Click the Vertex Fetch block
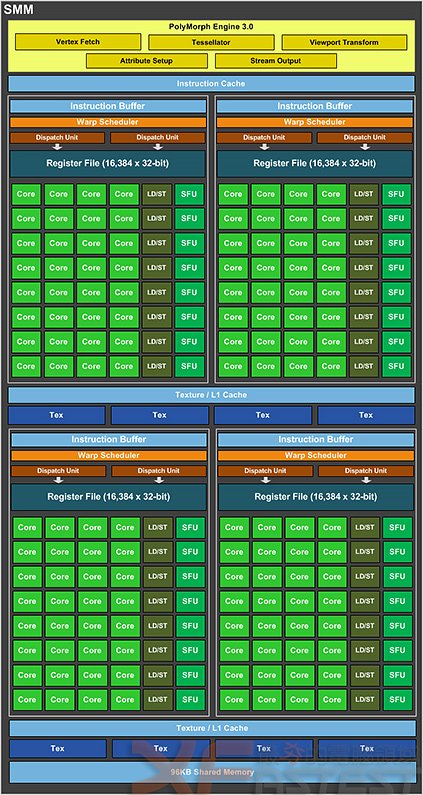Screen dimensions: 423x795 (x=78, y=42)
